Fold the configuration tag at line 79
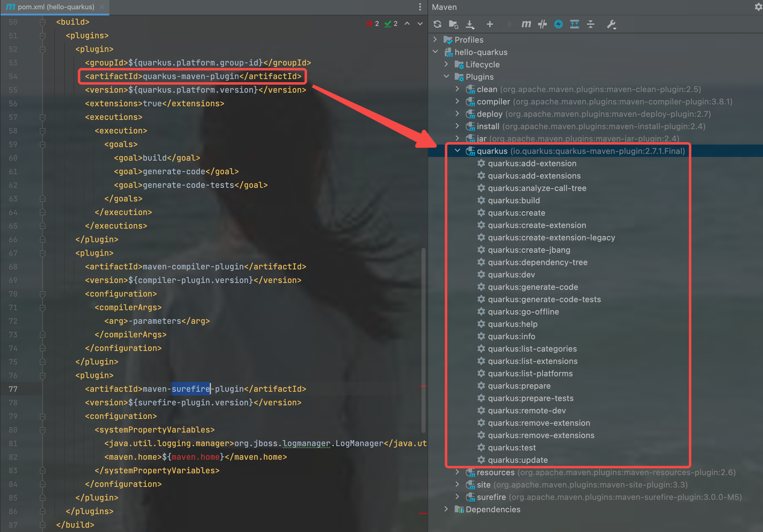 pyautogui.click(x=43, y=416)
